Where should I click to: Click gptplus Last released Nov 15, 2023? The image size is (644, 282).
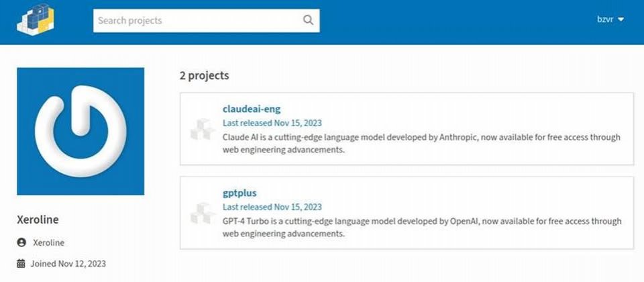coord(272,207)
